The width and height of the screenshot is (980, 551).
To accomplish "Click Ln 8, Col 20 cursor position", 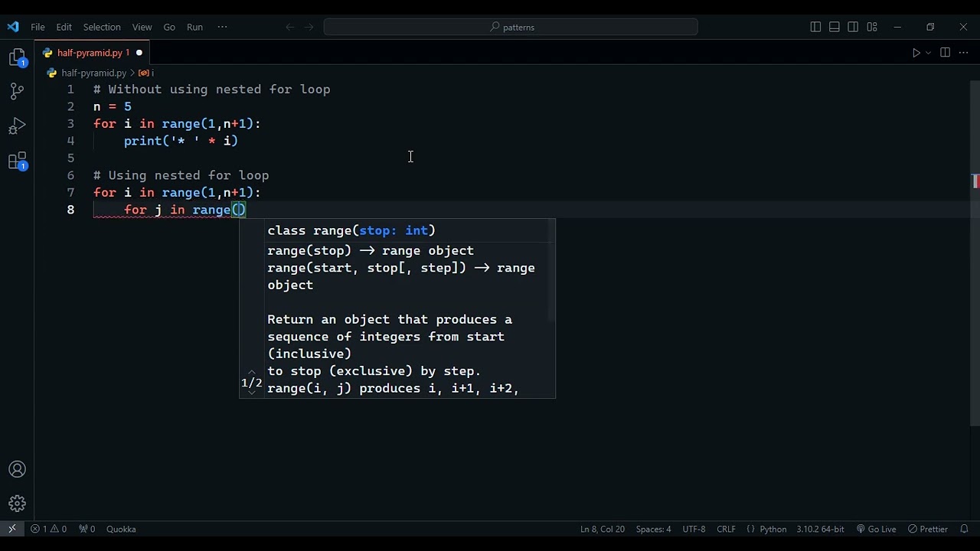I will coord(603,529).
